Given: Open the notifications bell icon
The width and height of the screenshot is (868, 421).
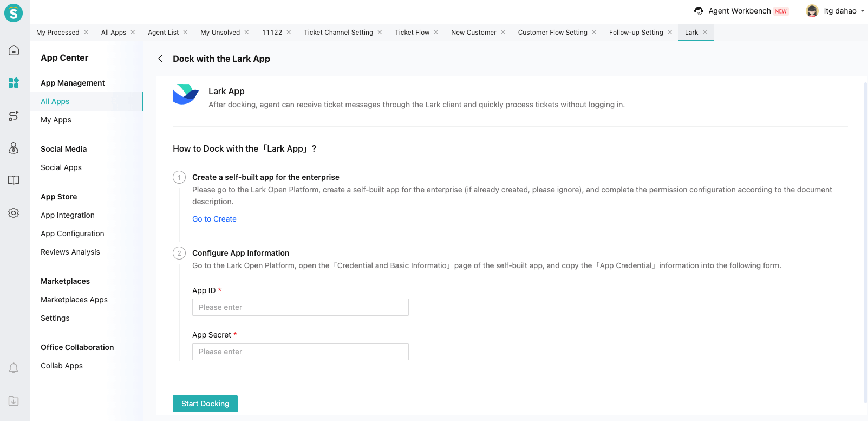Looking at the screenshot, I should tap(14, 368).
